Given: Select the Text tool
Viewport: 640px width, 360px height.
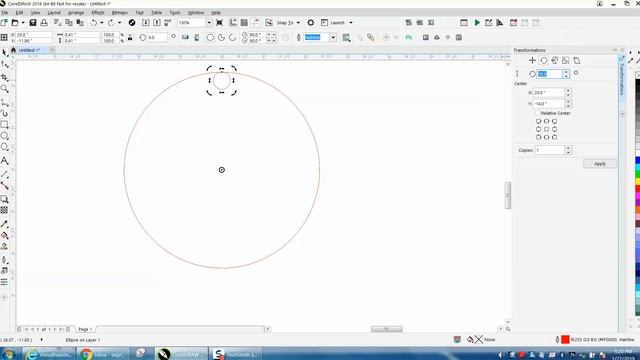Looking at the screenshot, I should pos(4,160).
